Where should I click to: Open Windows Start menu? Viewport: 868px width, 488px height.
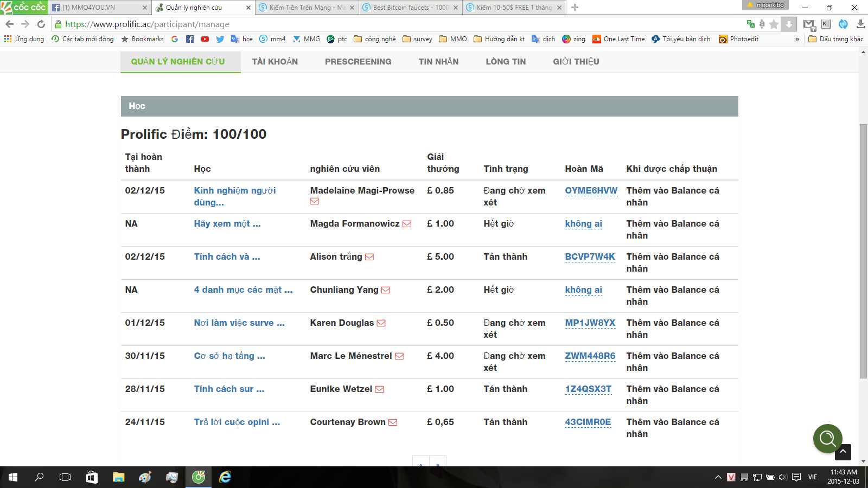point(13,477)
